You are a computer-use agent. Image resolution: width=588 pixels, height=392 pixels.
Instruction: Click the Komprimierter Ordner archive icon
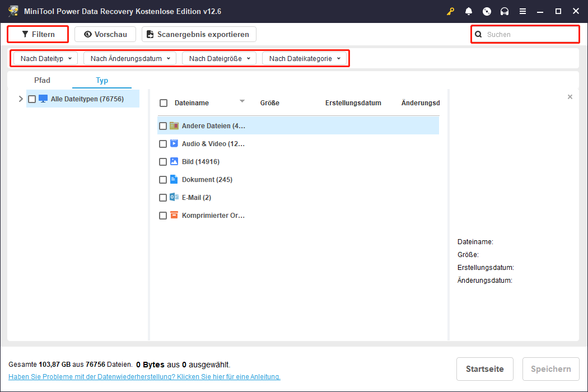(174, 215)
